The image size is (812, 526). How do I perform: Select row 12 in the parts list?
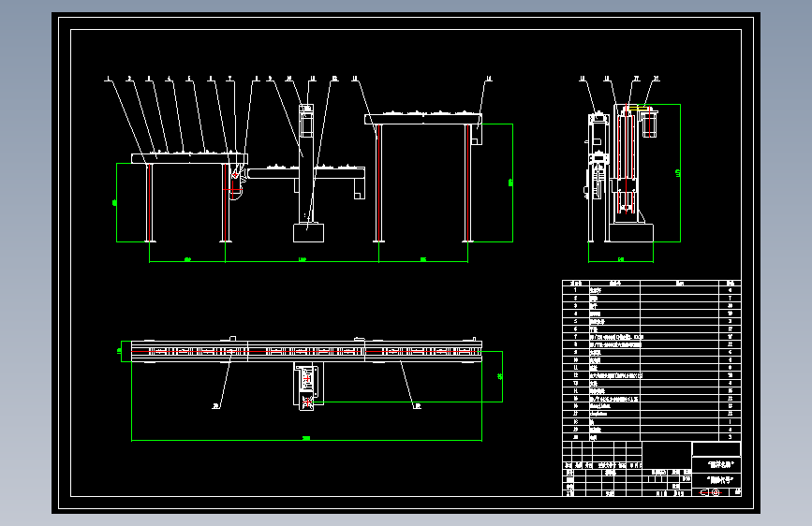[x=652, y=375]
